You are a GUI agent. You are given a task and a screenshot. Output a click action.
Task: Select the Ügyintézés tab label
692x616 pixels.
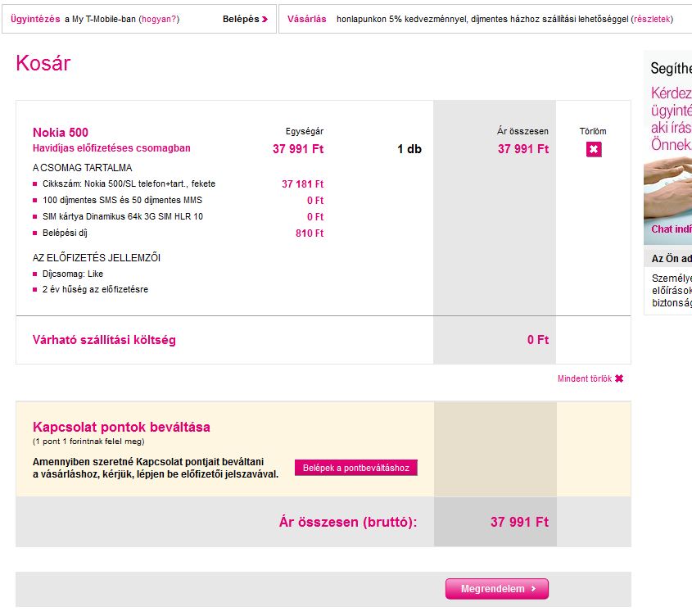click(x=35, y=19)
